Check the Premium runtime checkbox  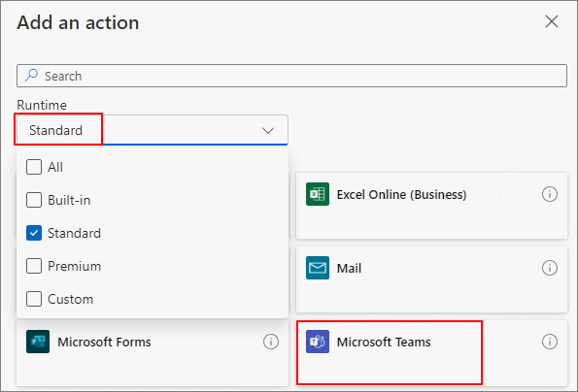tap(34, 266)
